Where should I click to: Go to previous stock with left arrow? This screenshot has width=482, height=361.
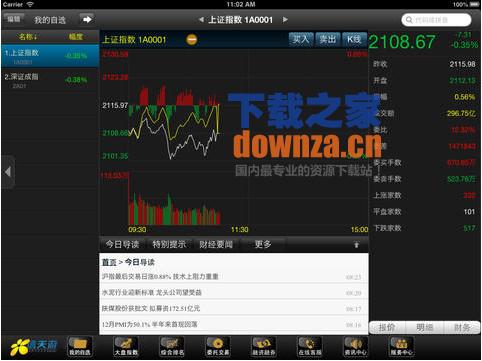[201, 20]
